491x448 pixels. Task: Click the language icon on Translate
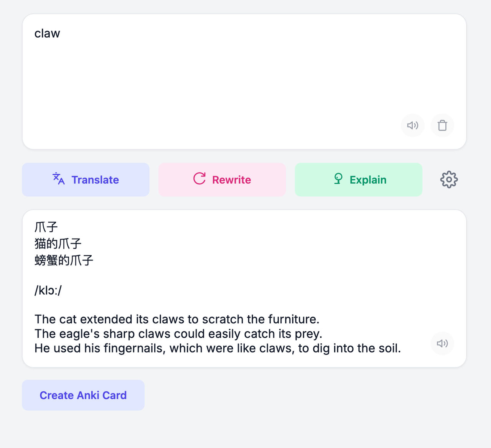59,179
